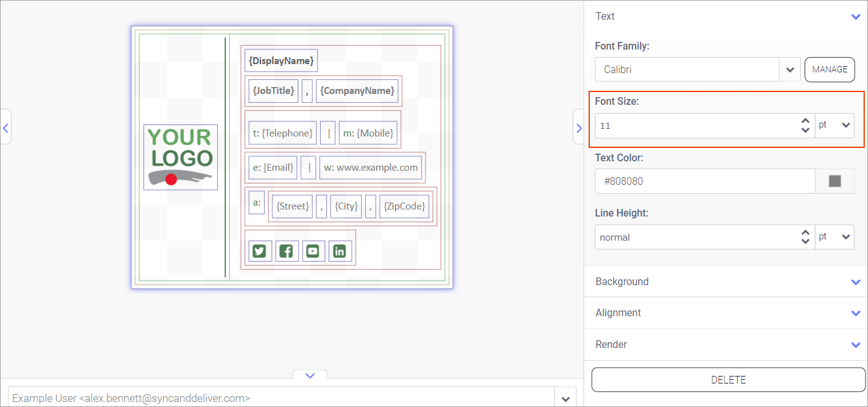Collapse the right properties panel arrow
Viewport: 868px width, 407px height.
pos(578,127)
